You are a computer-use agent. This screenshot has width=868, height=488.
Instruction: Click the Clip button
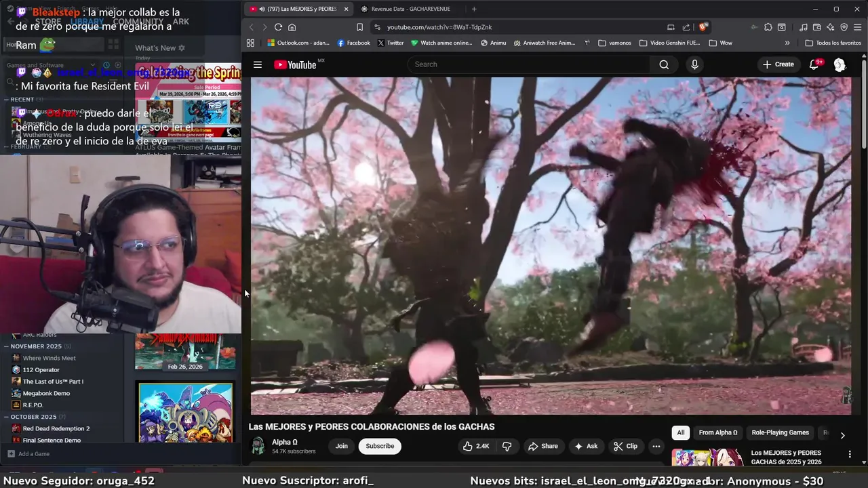coord(625,446)
